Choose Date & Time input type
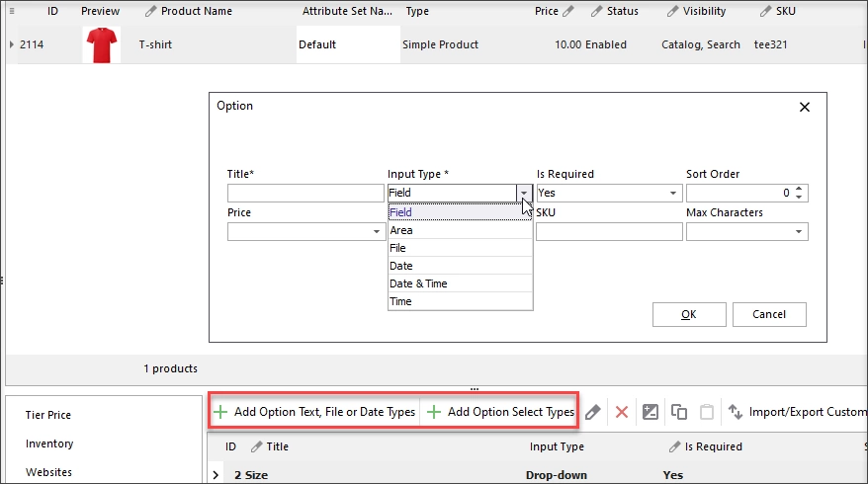The width and height of the screenshot is (868, 484). [460, 283]
